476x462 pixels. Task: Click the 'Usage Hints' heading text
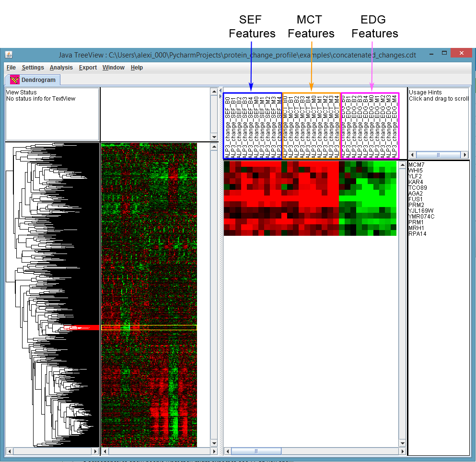(x=425, y=92)
